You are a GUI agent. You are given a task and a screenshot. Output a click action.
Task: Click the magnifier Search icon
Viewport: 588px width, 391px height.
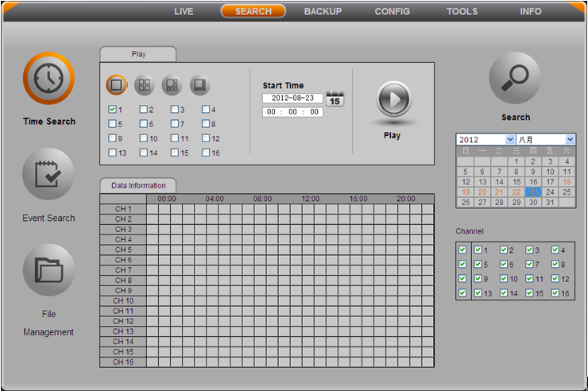pyautogui.click(x=515, y=78)
